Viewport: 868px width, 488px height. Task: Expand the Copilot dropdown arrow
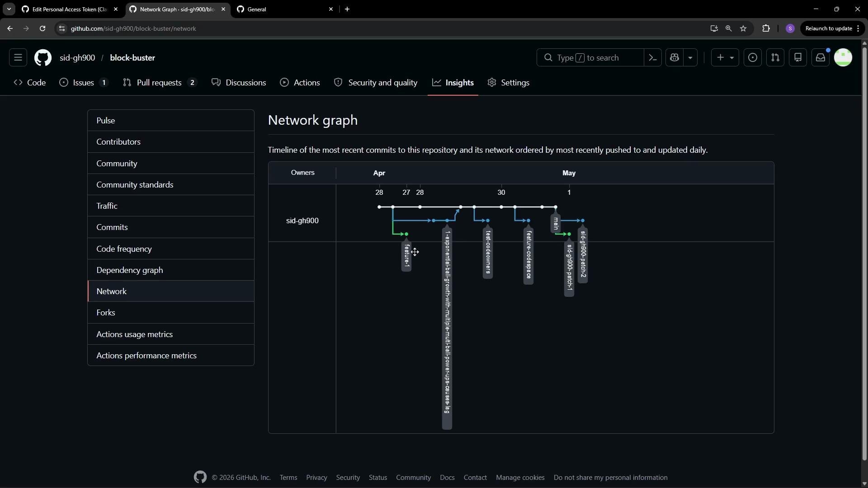coord(690,57)
